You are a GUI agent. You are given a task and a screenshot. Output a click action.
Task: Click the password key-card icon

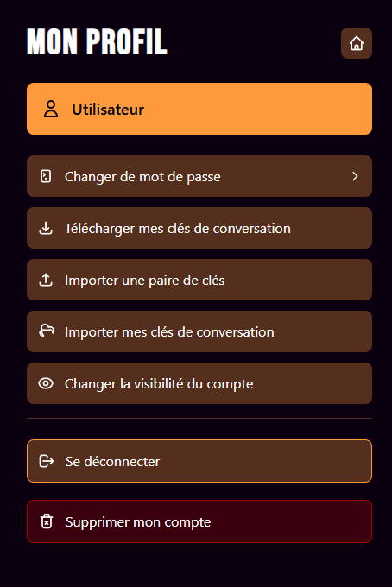pos(46,176)
